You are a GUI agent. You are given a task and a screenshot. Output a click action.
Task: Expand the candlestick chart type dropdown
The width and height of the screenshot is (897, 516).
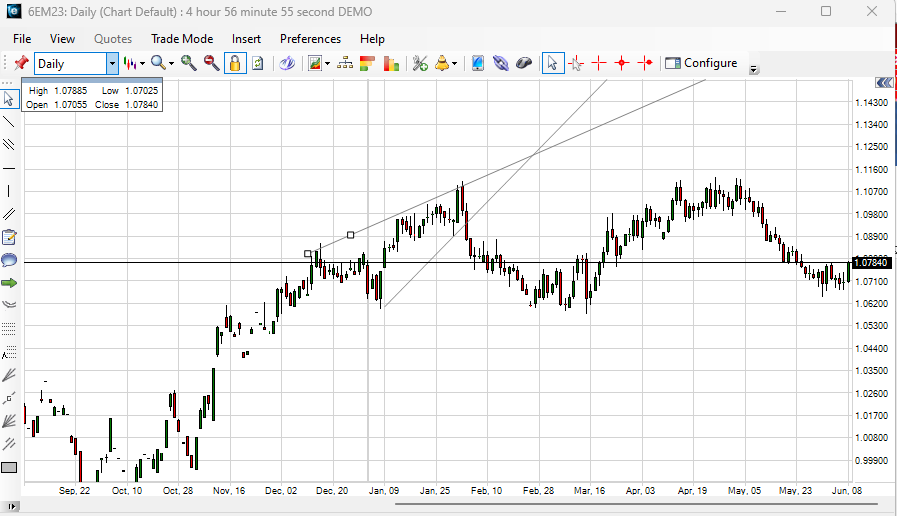[x=143, y=63]
